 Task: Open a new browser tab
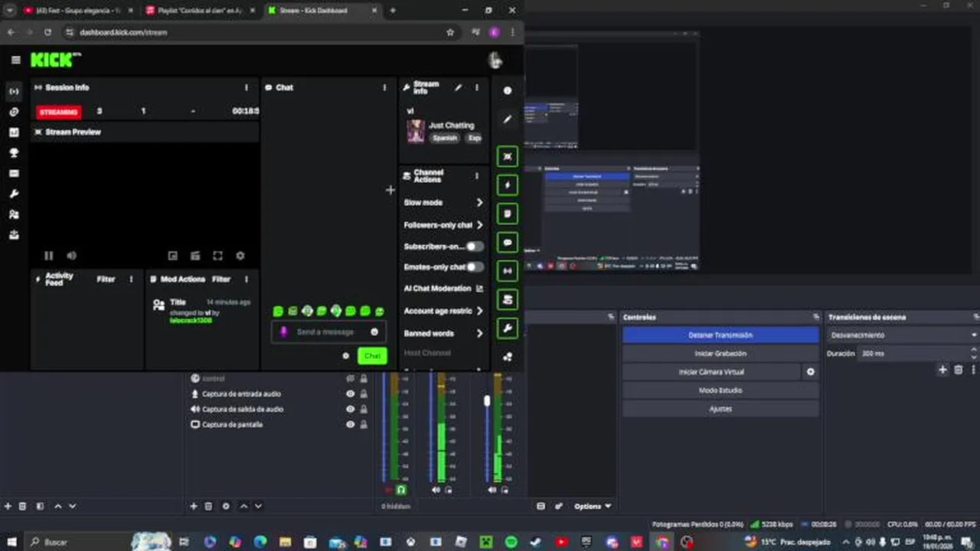tap(393, 11)
